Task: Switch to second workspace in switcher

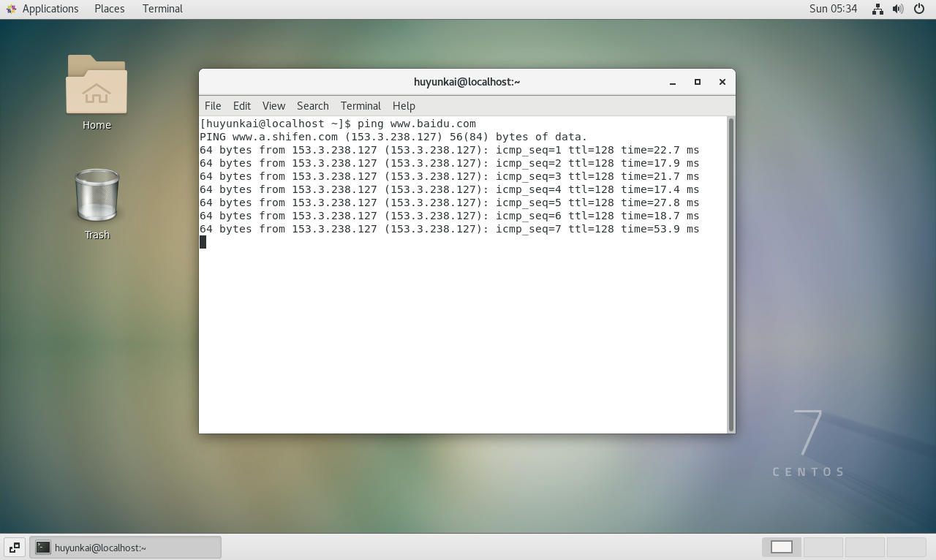Action: (x=823, y=547)
